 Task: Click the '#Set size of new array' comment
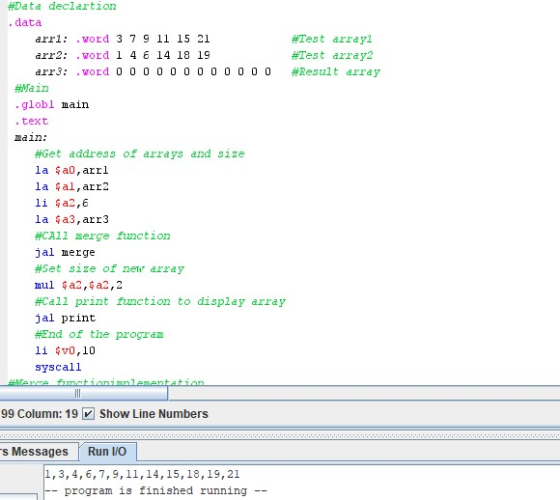tap(109, 269)
